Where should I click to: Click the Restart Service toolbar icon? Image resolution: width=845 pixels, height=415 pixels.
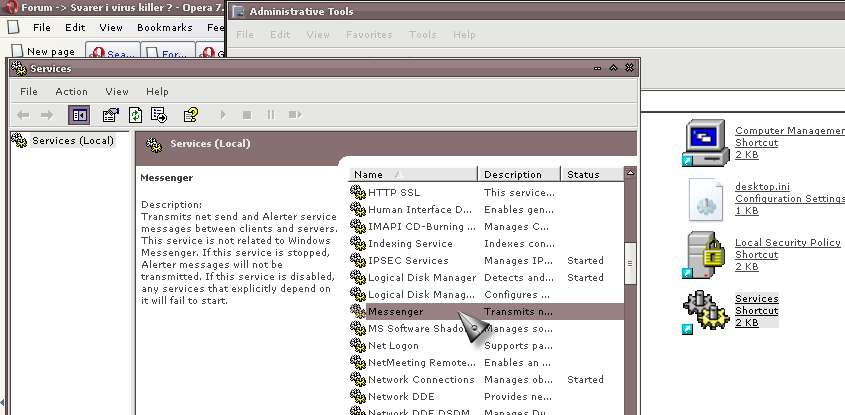(x=294, y=115)
